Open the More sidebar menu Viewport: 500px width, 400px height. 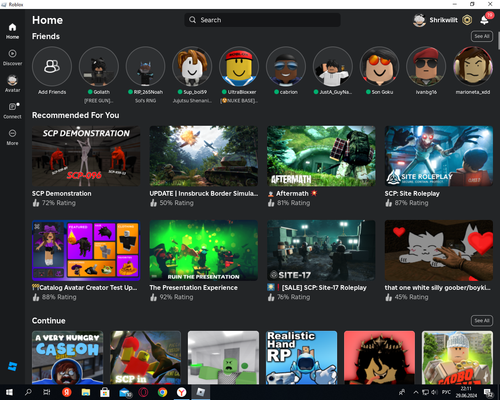[12, 137]
